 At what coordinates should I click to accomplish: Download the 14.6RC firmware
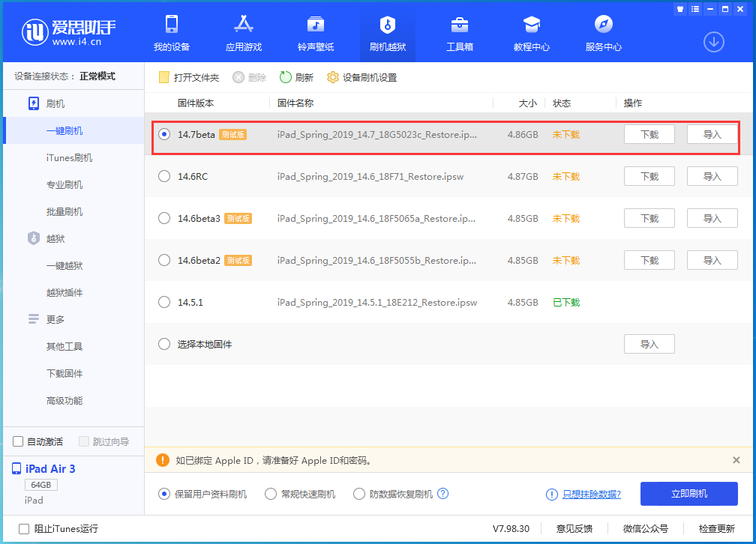click(x=649, y=176)
